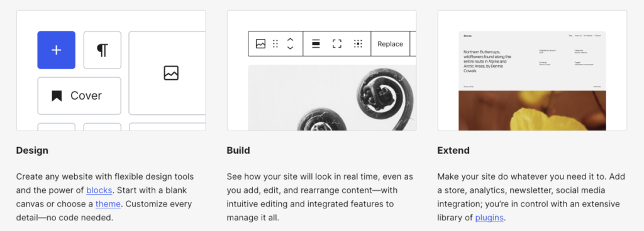The width and height of the screenshot is (644, 231).
Task: Click the image block type icon in toolbar
Action: 260,44
